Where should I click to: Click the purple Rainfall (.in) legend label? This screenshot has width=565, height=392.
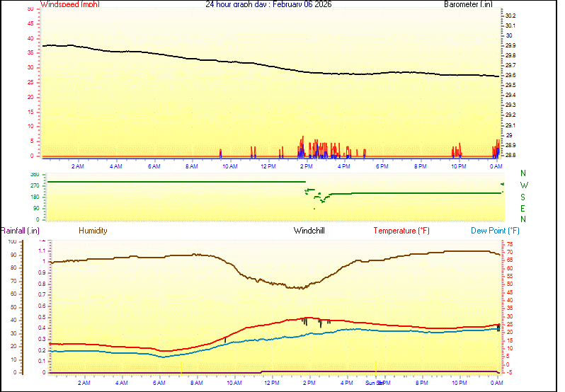point(20,231)
